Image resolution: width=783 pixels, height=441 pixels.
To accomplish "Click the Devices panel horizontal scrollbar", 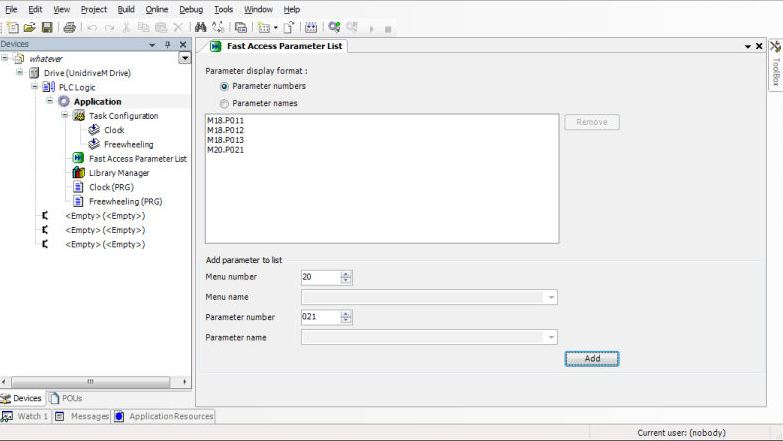I will [x=90, y=381].
